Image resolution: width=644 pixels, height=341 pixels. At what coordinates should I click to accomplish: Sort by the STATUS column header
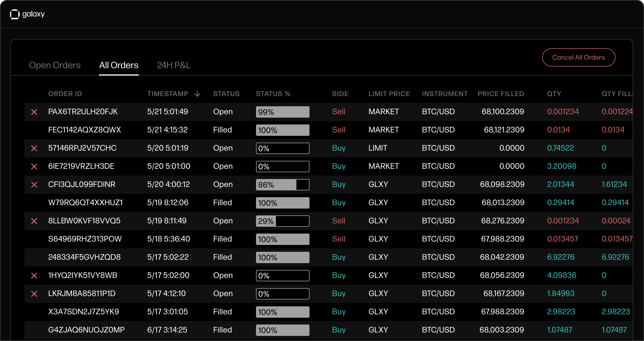226,94
